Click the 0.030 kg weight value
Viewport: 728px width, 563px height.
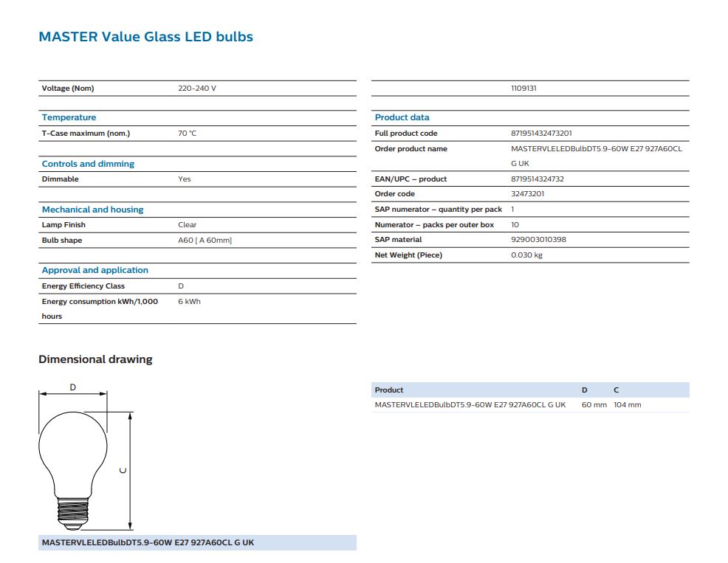pos(526,255)
